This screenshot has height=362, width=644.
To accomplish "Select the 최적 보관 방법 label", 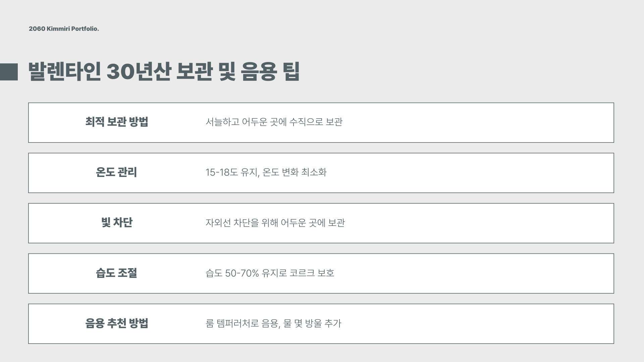I will tap(116, 122).
